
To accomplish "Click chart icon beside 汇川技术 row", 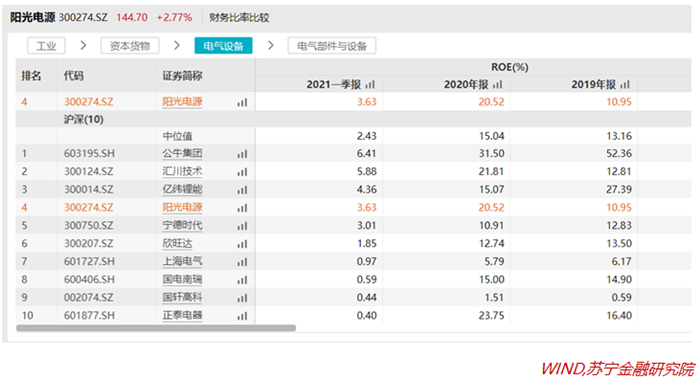I will (242, 172).
